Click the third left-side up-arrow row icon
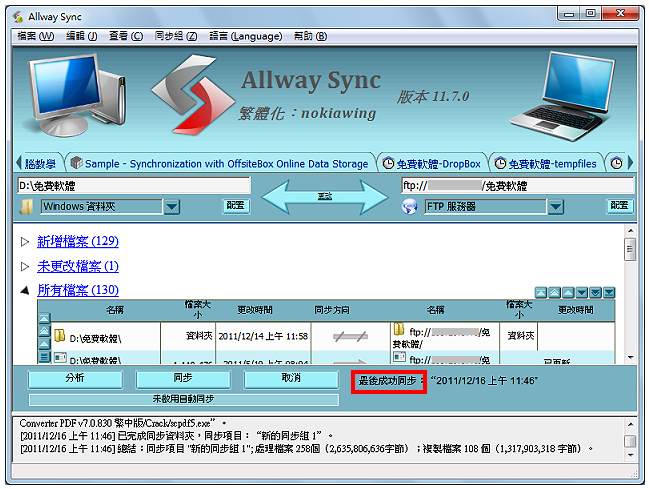Screen dimensions: 649x489 tap(44, 344)
